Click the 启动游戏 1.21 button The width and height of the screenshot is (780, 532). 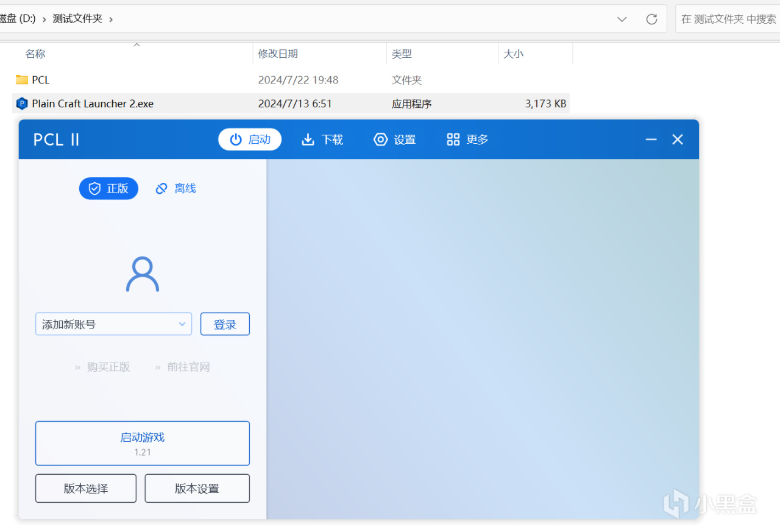(x=143, y=444)
